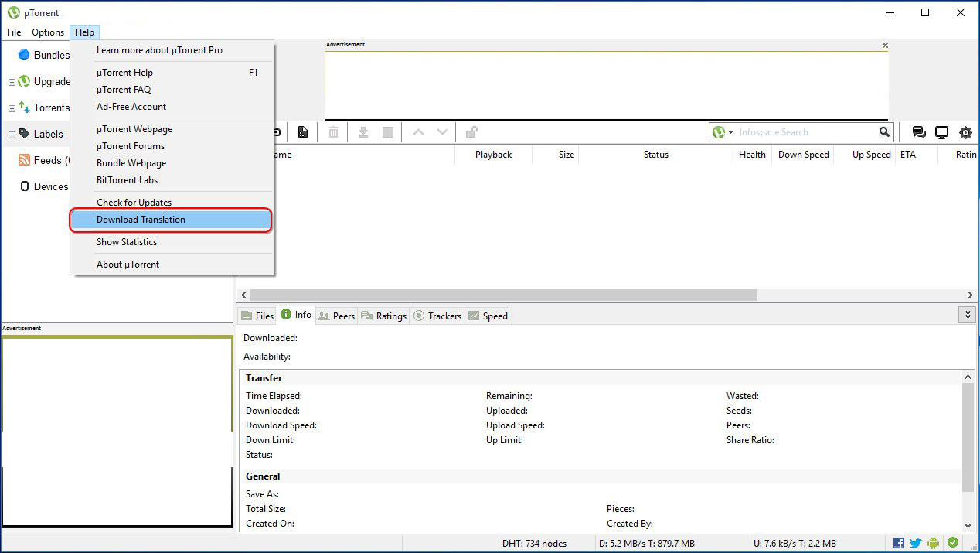Click the torrent list horizontal scrollbar thumb

click(503, 295)
